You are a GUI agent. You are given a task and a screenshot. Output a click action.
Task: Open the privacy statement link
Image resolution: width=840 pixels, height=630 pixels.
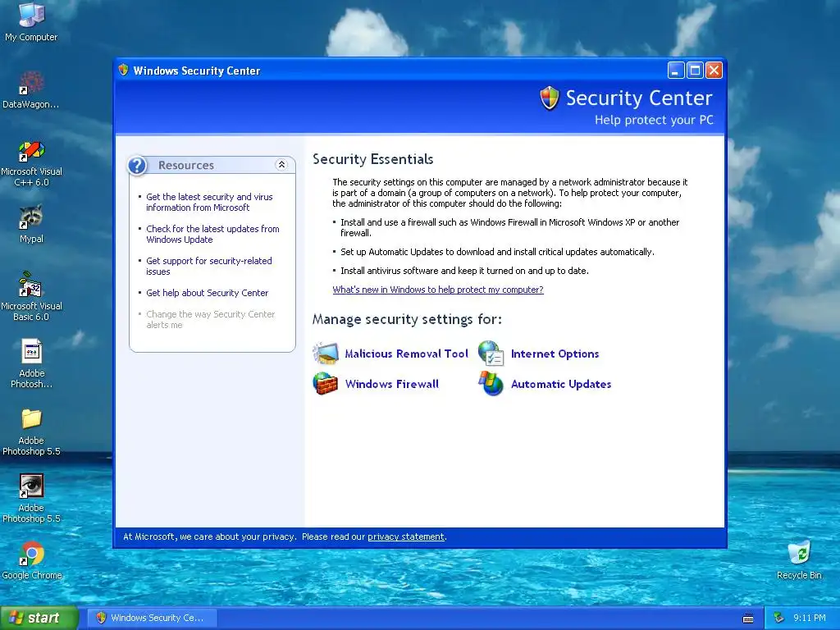(405, 536)
